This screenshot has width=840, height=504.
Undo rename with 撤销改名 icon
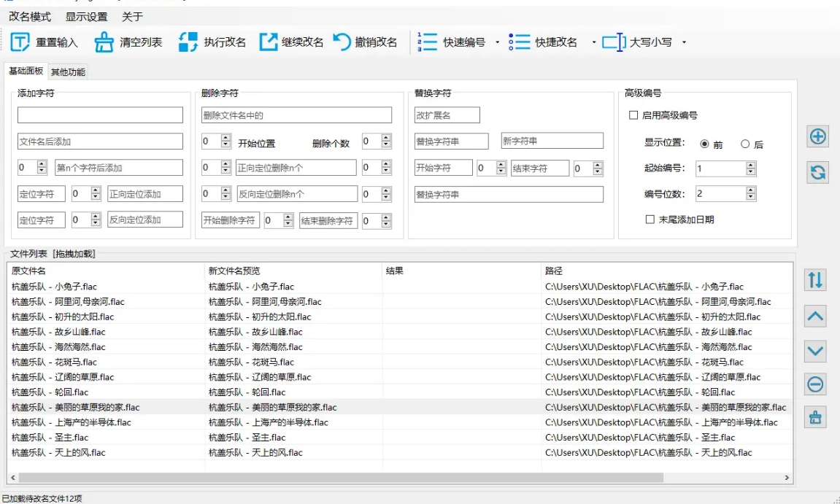(x=342, y=42)
